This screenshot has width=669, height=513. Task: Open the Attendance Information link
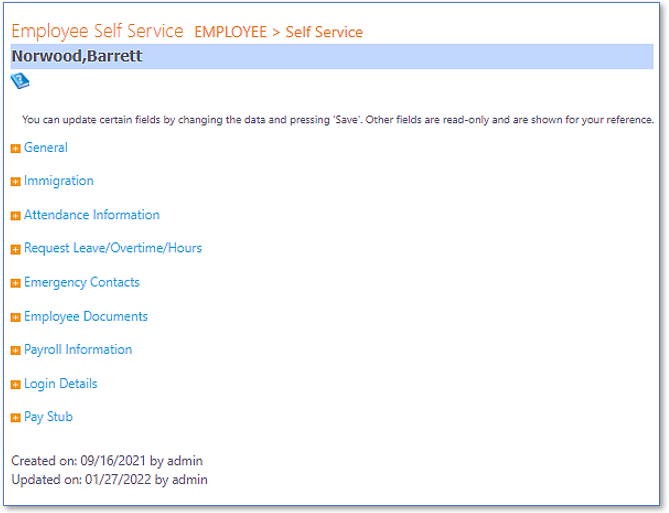(x=92, y=215)
